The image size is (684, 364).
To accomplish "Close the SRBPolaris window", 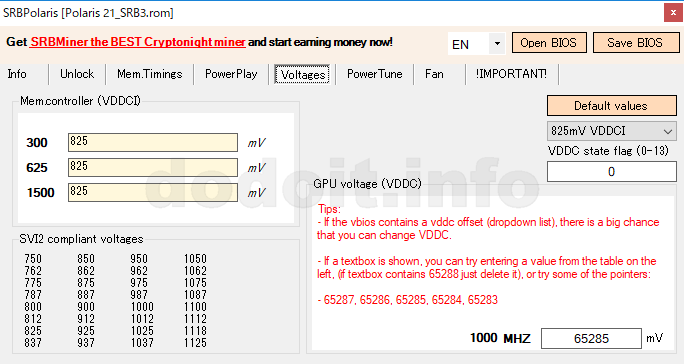I will click(673, 13).
